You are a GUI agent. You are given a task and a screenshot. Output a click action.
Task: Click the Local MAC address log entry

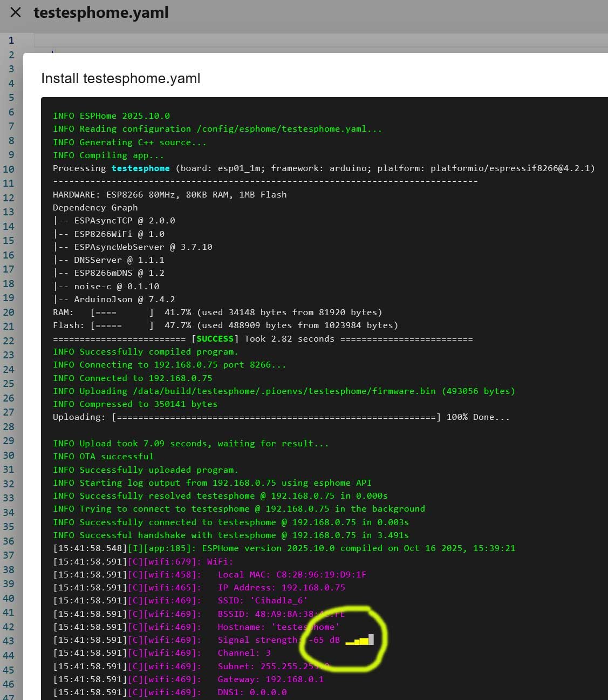[291, 575]
